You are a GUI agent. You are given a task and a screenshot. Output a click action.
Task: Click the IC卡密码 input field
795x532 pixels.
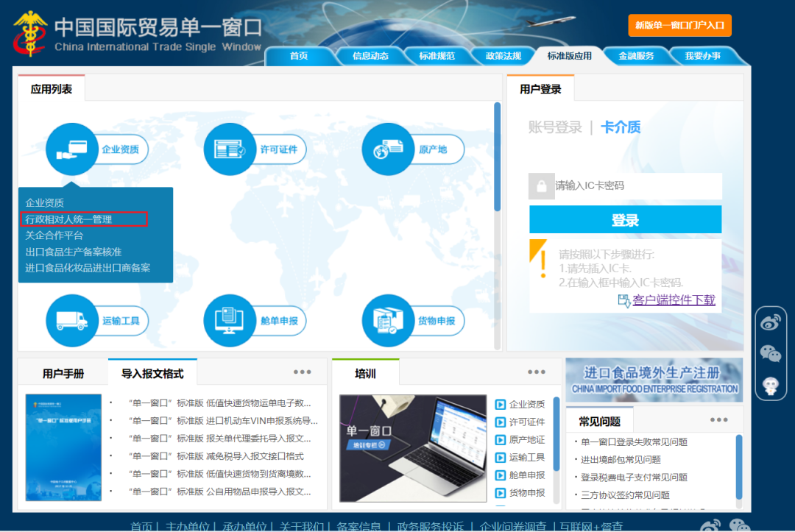(x=637, y=186)
